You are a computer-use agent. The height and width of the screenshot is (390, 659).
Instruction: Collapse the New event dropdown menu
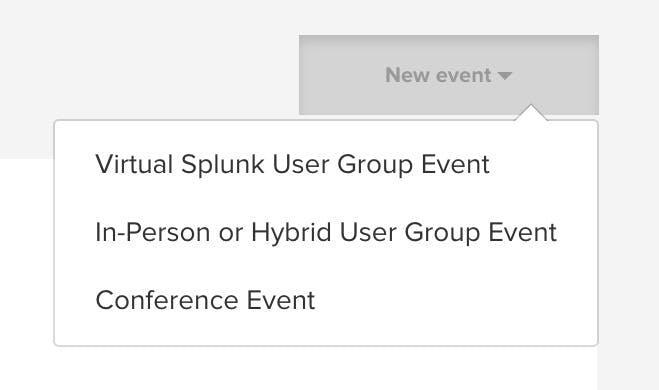(449, 75)
